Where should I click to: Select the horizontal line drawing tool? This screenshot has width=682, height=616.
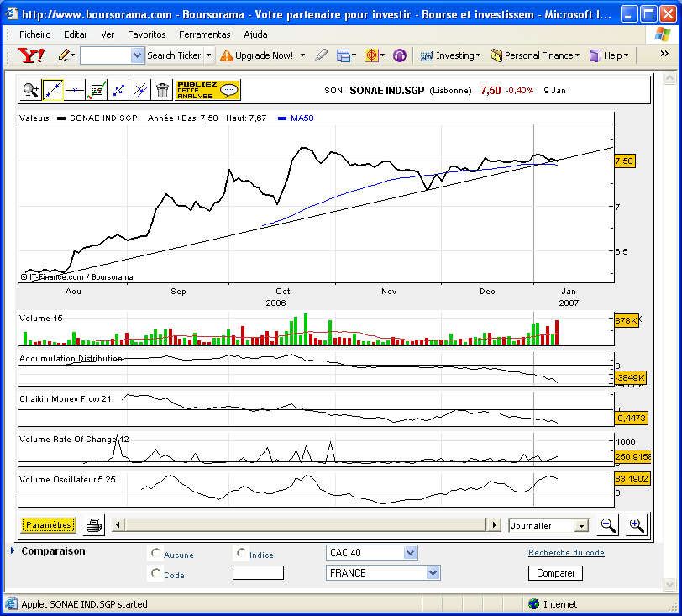(x=75, y=90)
